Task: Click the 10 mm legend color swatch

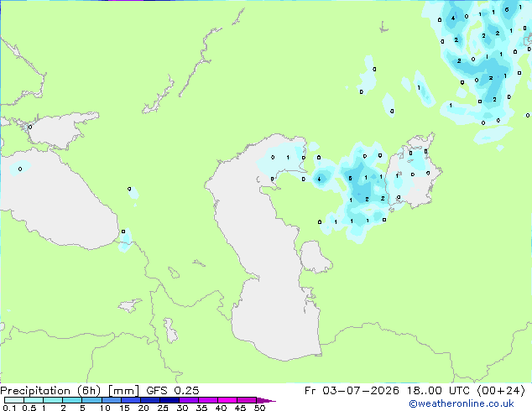Action: (112, 400)
